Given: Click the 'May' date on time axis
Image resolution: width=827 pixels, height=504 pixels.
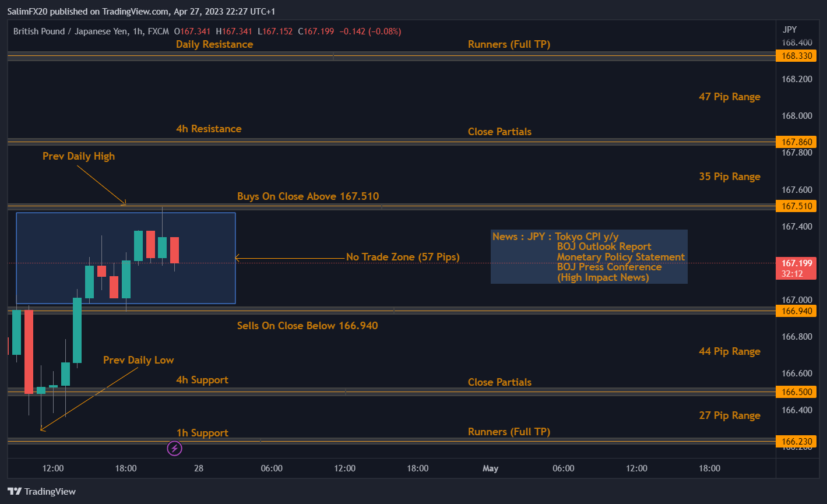Looking at the screenshot, I should (x=490, y=468).
